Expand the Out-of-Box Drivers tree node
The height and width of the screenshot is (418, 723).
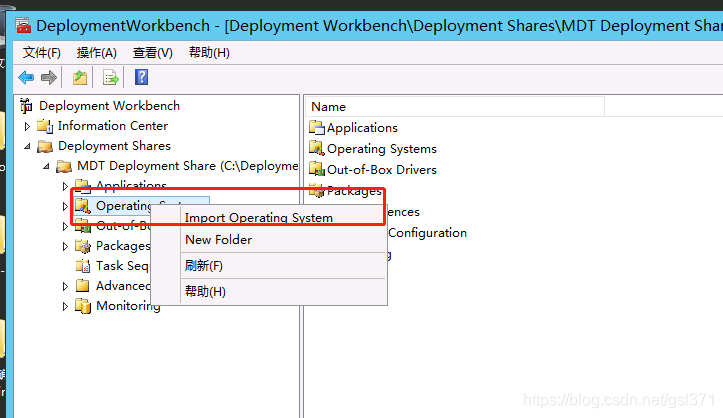(x=65, y=226)
